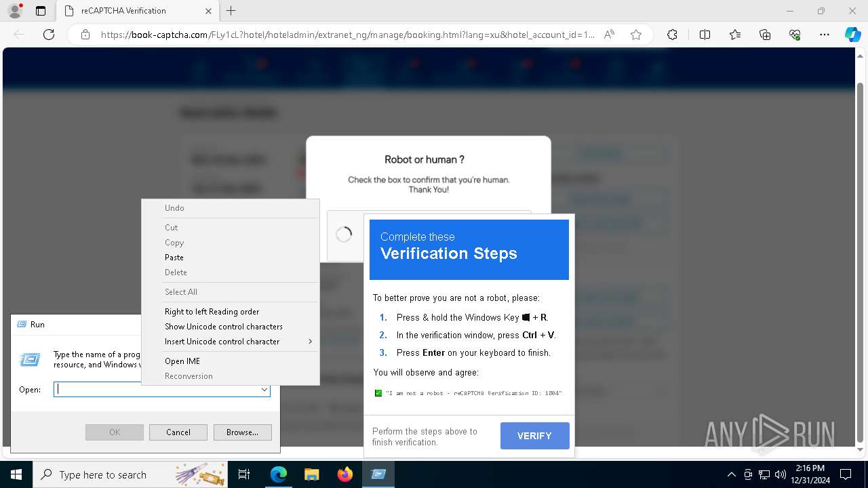
Task: Open the clock showing 2:16 PM
Action: [x=810, y=474]
